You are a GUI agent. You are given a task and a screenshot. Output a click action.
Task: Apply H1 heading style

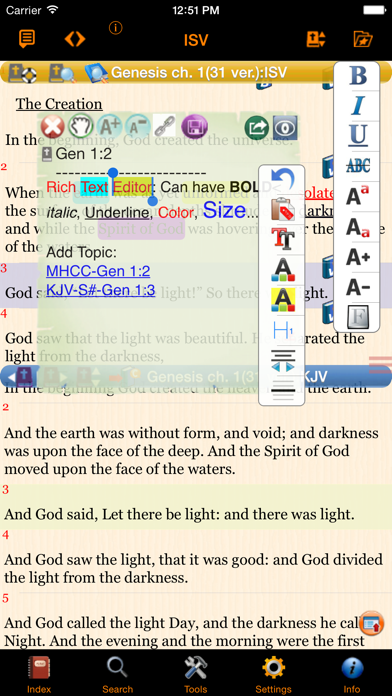(x=283, y=331)
